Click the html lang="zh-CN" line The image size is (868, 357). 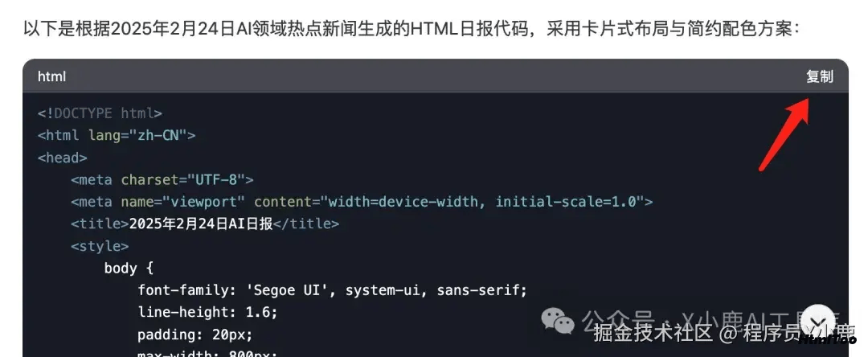tap(117, 135)
